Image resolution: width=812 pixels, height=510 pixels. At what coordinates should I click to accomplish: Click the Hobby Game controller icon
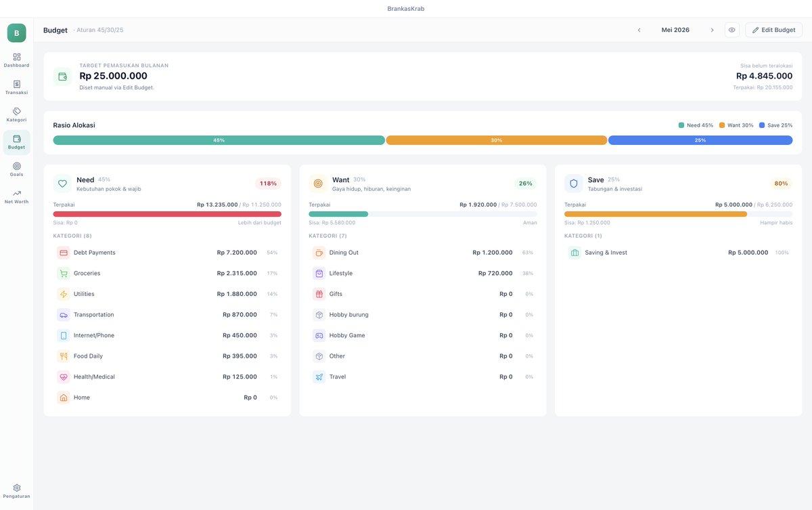(x=319, y=335)
